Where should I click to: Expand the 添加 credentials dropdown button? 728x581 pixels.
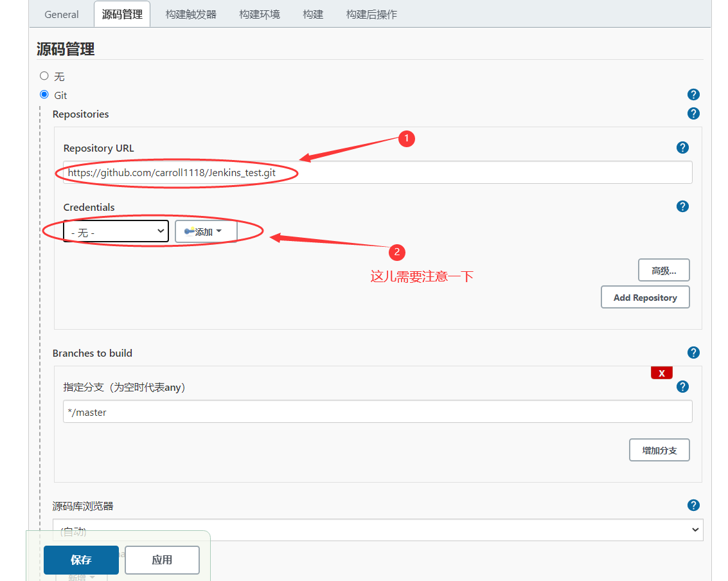[206, 231]
